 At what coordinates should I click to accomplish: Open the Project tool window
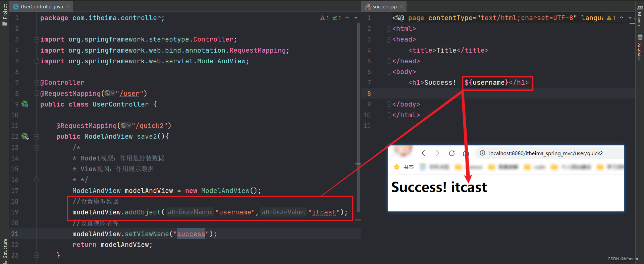[x=5, y=14]
